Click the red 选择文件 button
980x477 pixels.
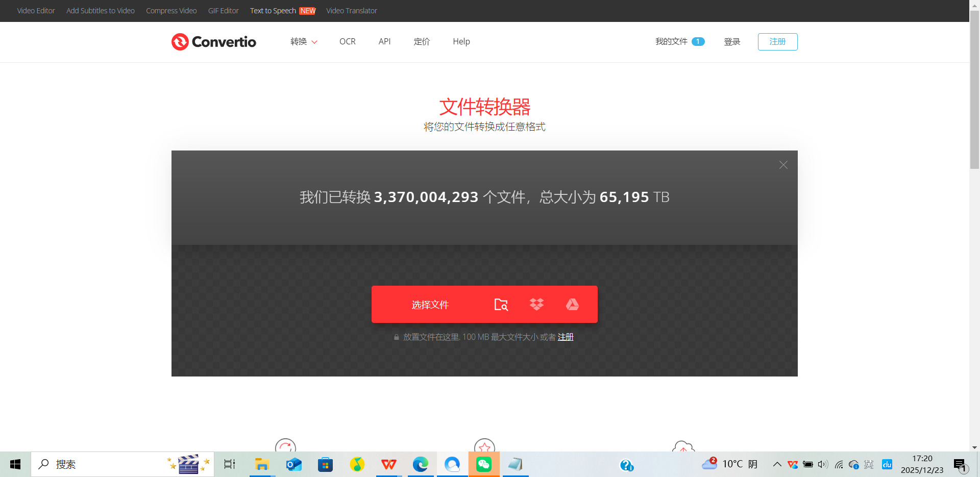tap(430, 305)
